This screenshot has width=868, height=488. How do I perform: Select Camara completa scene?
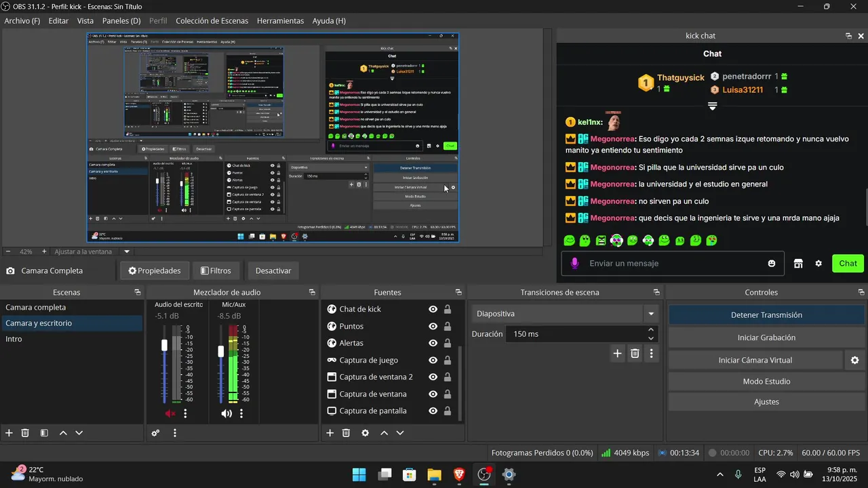tap(71, 308)
